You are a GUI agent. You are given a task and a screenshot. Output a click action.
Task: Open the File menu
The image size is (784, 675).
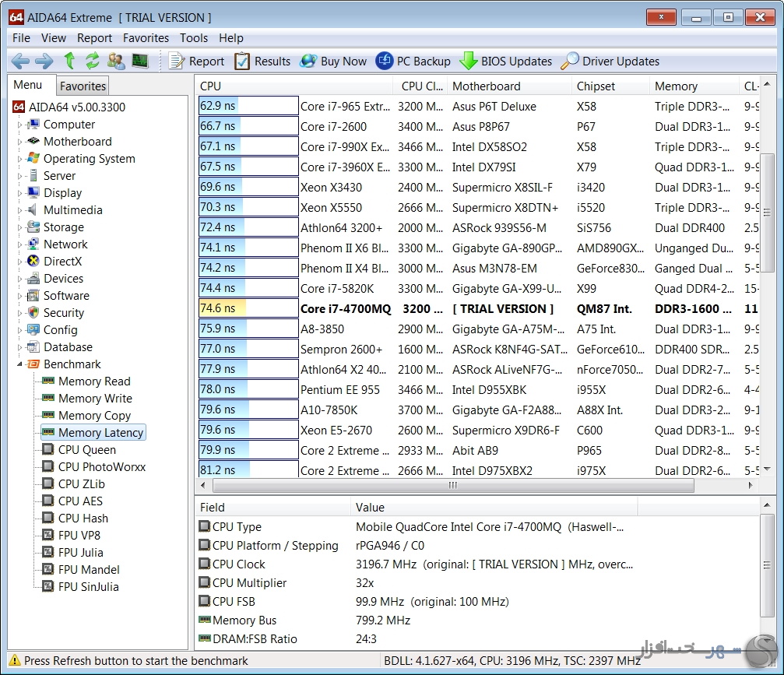pyautogui.click(x=21, y=38)
